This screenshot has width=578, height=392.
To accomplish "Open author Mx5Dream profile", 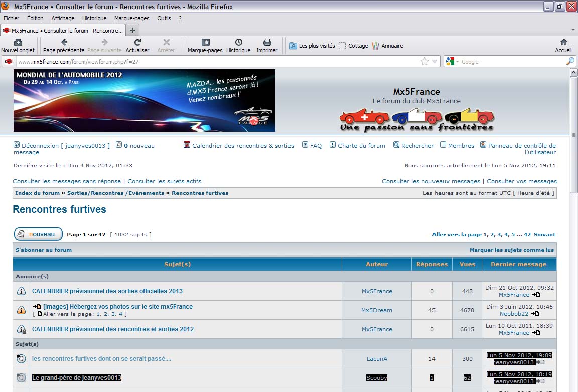I will (x=377, y=310).
